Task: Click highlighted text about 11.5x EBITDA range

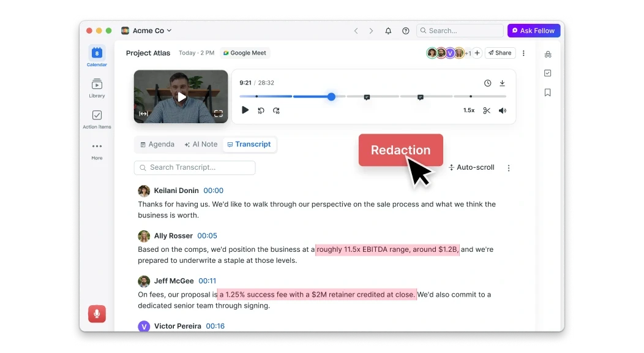Action: pyautogui.click(x=388, y=249)
